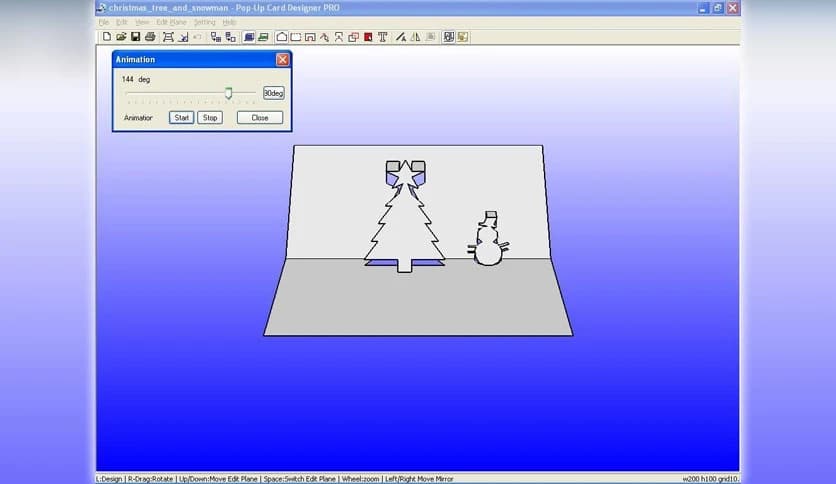
Task: Click the 90deg button
Action: [274, 93]
